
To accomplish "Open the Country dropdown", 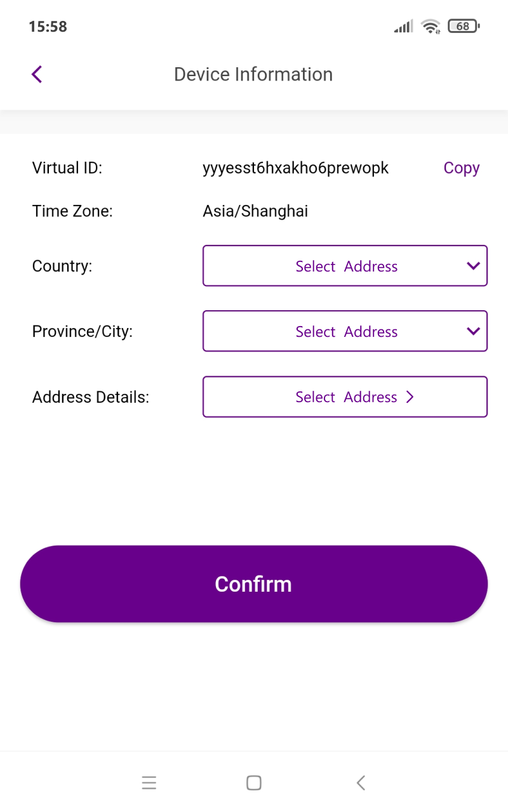I will point(345,266).
